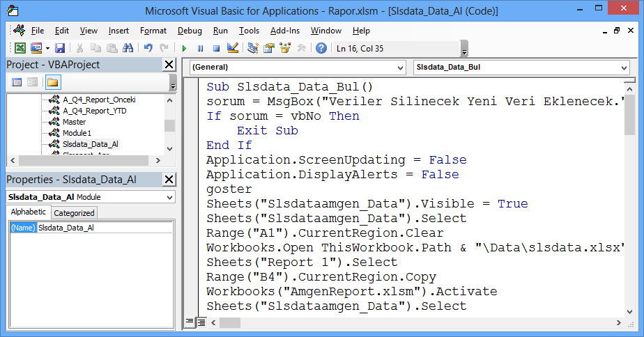Click the Cut scissors icon
Screen dimensions: 644x337
tap(79, 48)
